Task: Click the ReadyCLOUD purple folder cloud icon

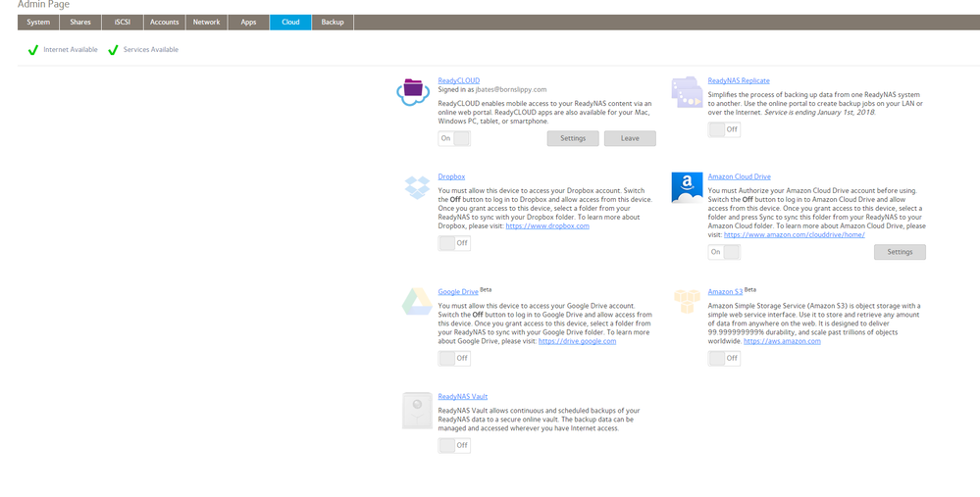Action: pos(413,90)
